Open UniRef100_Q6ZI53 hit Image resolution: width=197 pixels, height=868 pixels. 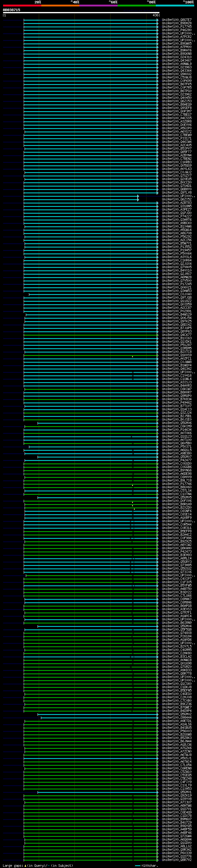(x=176, y=101)
